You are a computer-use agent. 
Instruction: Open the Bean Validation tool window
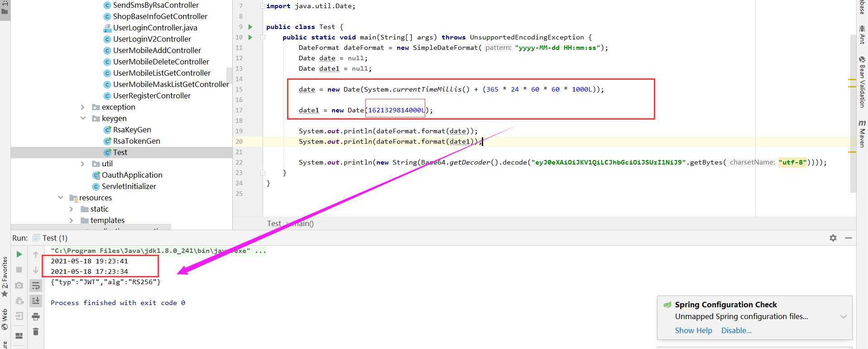pos(862,82)
